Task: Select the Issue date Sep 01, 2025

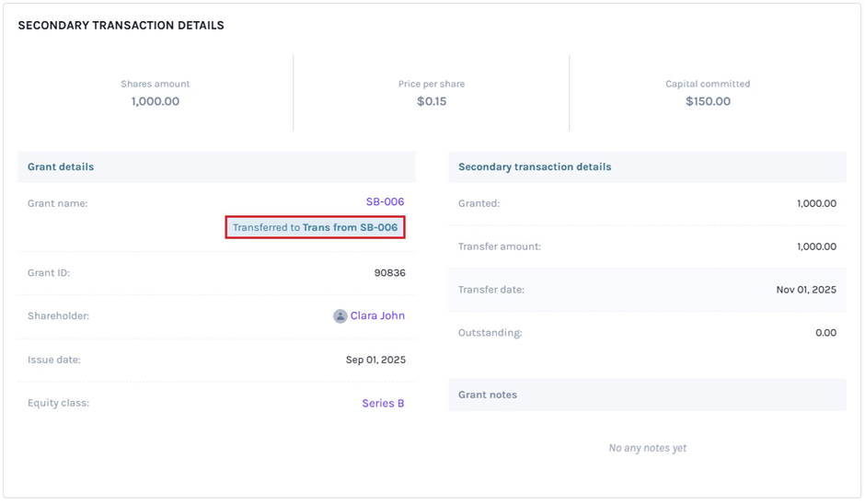Action: coord(375,361)
